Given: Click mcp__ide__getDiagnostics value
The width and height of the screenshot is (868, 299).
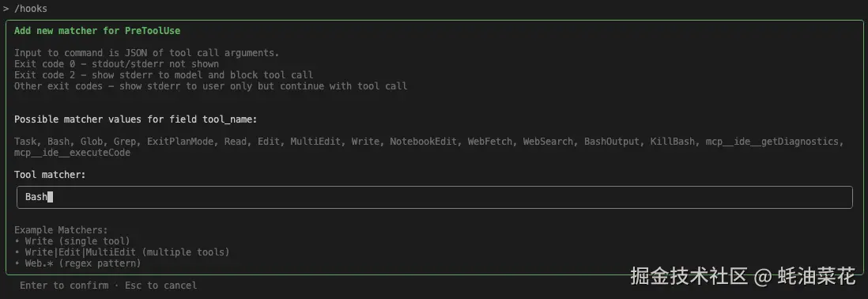Looking at the screenshot, I should (x=772, y=141).
